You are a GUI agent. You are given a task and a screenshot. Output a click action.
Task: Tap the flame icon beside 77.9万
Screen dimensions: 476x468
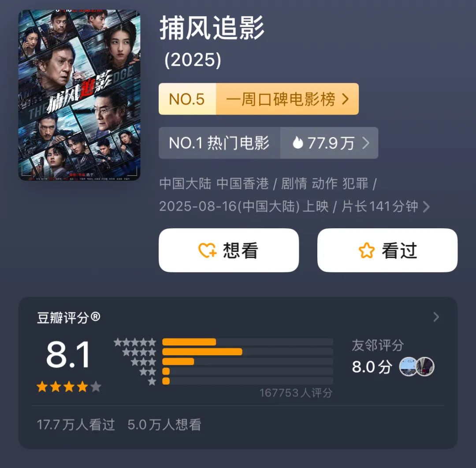click(298, 143)
